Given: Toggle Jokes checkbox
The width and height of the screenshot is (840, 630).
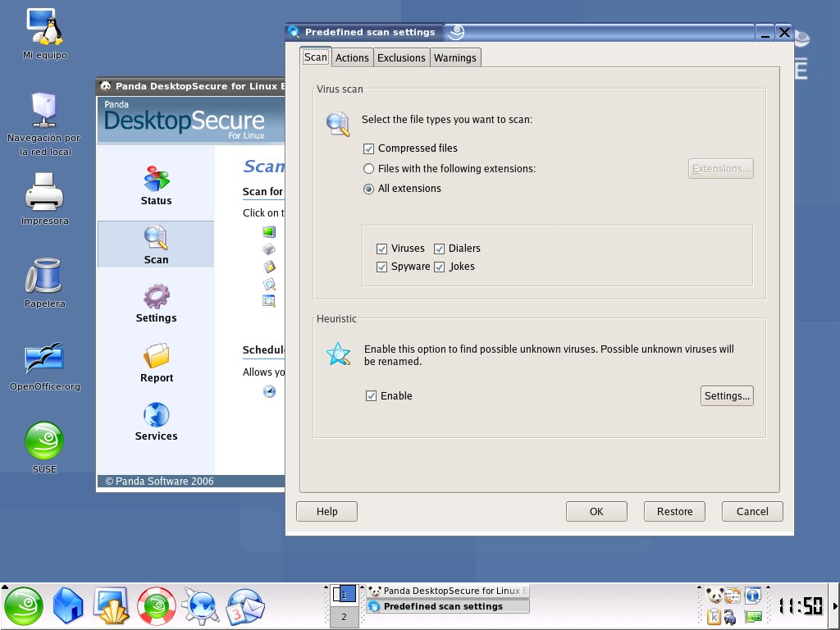Looking at the screenshot, I should 440,267.
